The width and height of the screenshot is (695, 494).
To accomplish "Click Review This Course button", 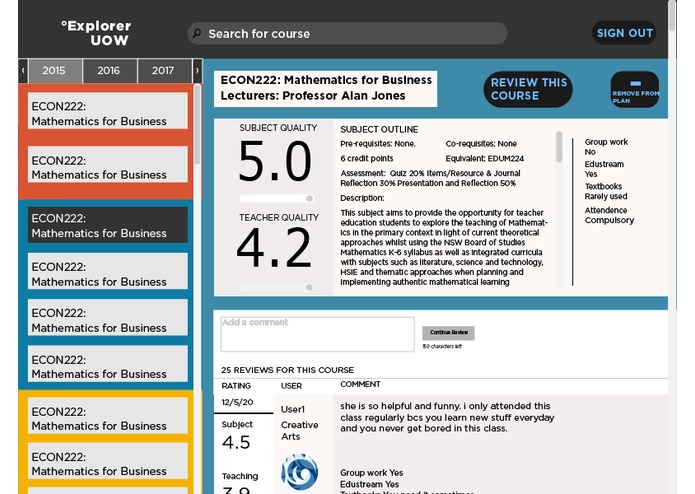I will click(528, 89).
